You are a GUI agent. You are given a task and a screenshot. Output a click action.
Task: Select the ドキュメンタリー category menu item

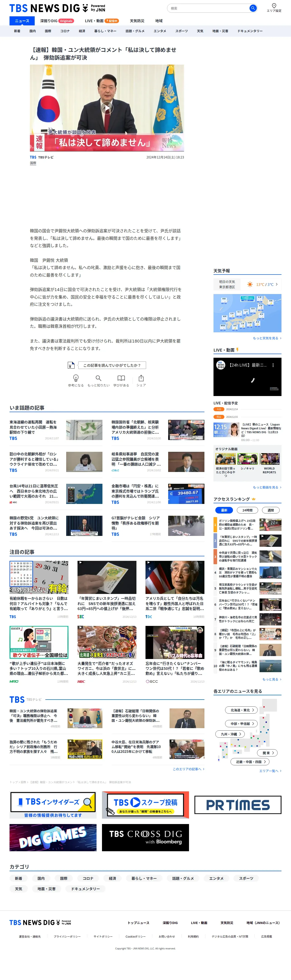[250, 31]
